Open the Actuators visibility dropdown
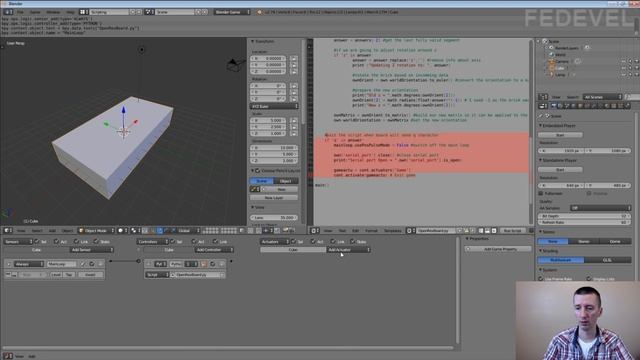This screenshot has height=360, width=640. (x=274, y=242)
